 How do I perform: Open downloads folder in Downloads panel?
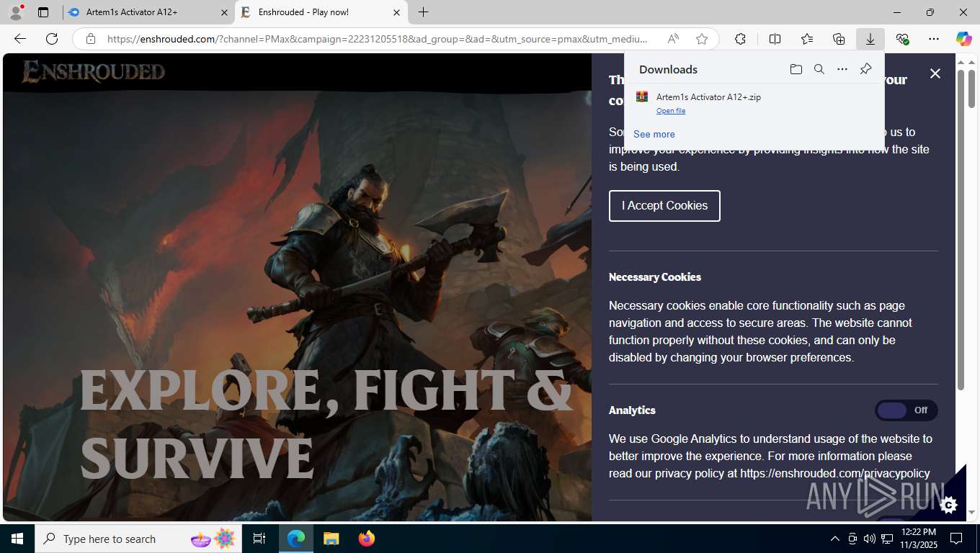tap(796, 69)
